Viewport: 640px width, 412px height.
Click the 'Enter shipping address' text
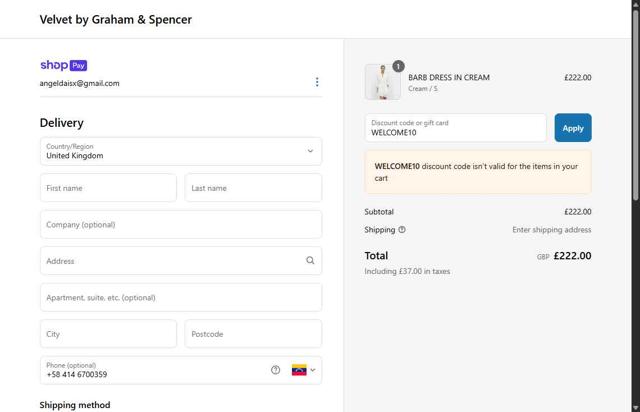coord(551,230)
